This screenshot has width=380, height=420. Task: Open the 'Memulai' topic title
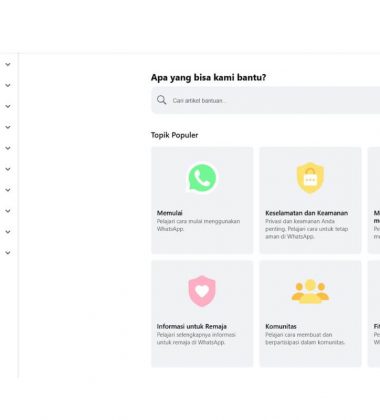[x=170, y=213]
